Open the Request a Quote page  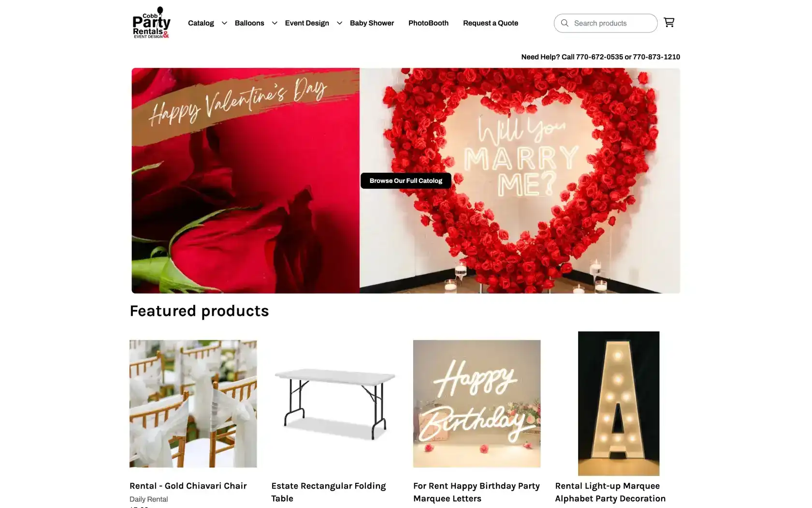[x=491, y=23]
